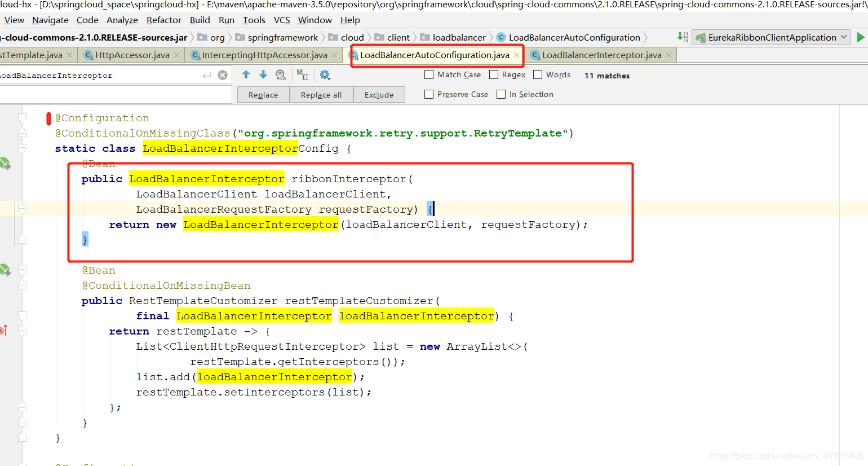The width and height of the screenshot is (868, 466).
Task: Click the restTemplateCustomizer method name
Action: click(x=359, y=301)
